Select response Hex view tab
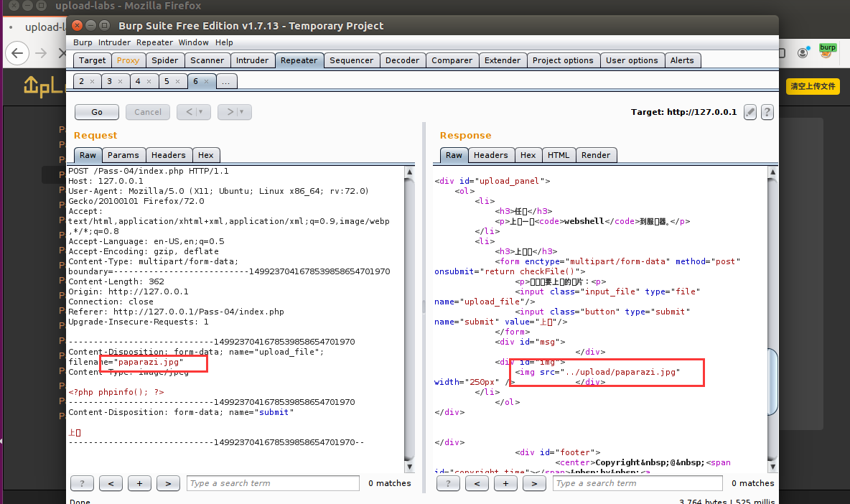Image resolution: width=850 pixels, height=504 pixels. pos(528,156)
